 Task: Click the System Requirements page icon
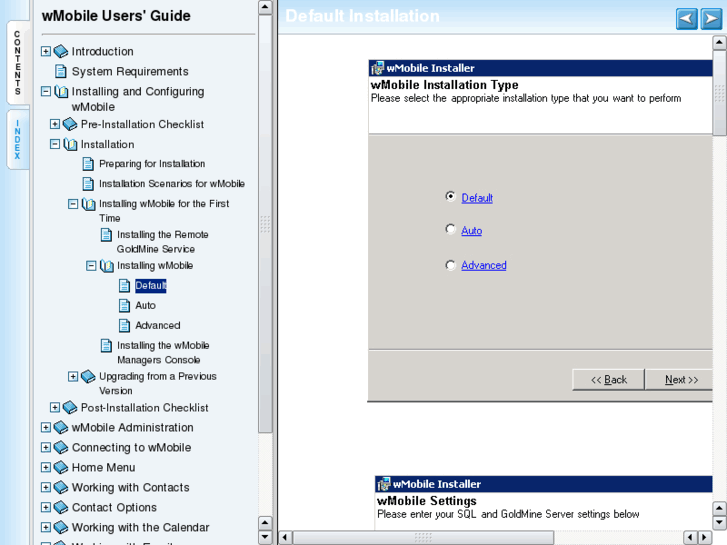pyautogui.click(x=60, y=71)
